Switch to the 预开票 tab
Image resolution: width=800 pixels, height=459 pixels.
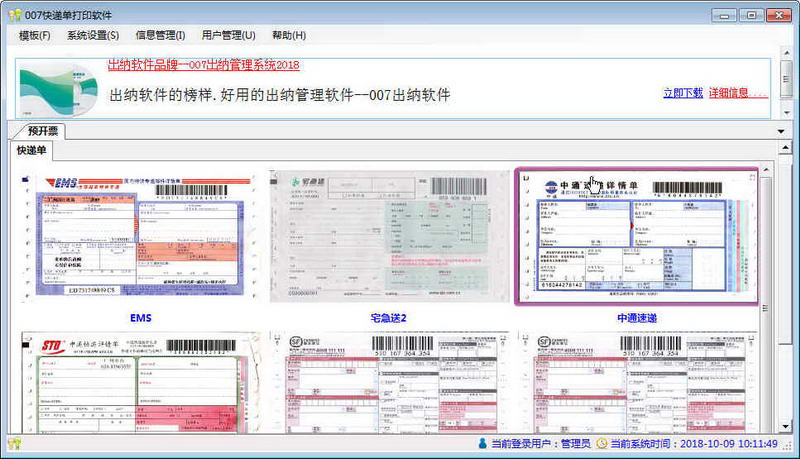42,131
